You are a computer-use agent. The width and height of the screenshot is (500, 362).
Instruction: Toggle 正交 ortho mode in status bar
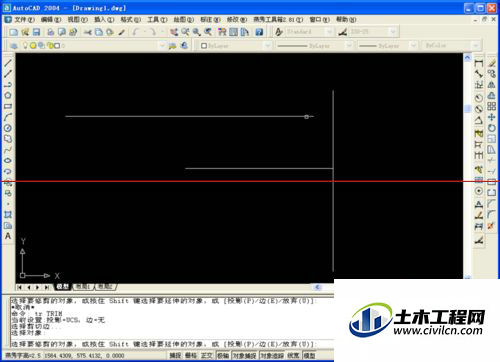(x=207, y=356)
